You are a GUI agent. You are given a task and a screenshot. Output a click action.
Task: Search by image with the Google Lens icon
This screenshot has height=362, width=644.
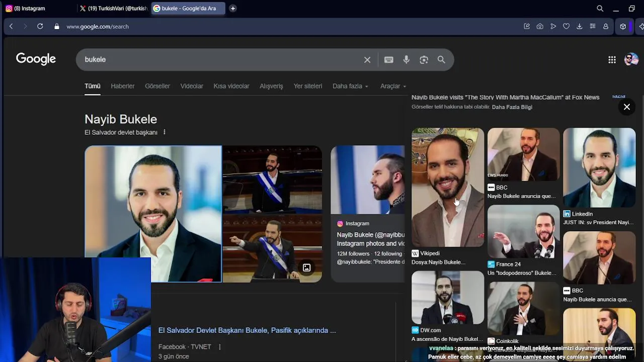(424, 59)
